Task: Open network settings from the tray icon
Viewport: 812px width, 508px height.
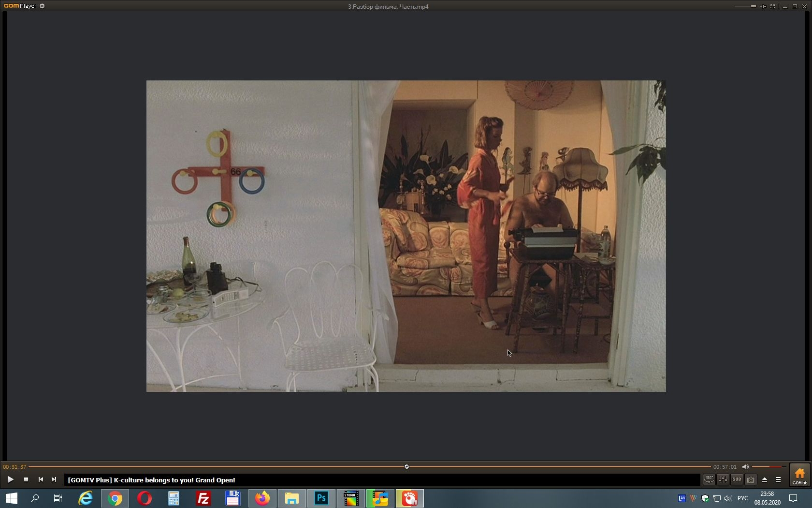Action: tap(717, 498)
